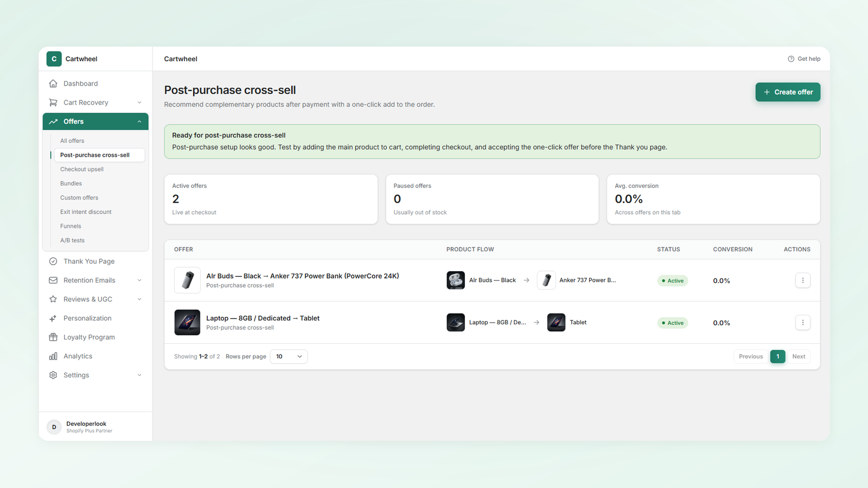Click the Personalization sparkle icon

53,318
